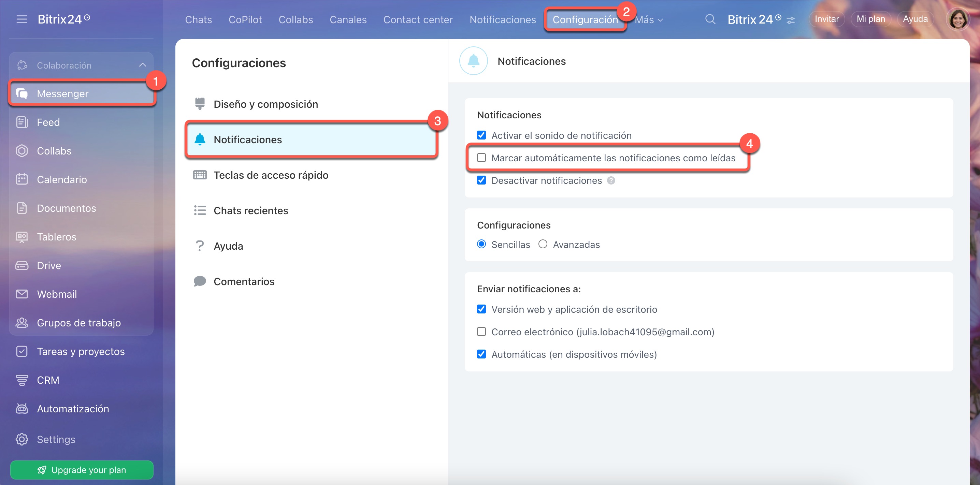Go to the Collabs tab in top navigation
The height and width of the screenshot is (485, 980).
[x=296, y=20]
